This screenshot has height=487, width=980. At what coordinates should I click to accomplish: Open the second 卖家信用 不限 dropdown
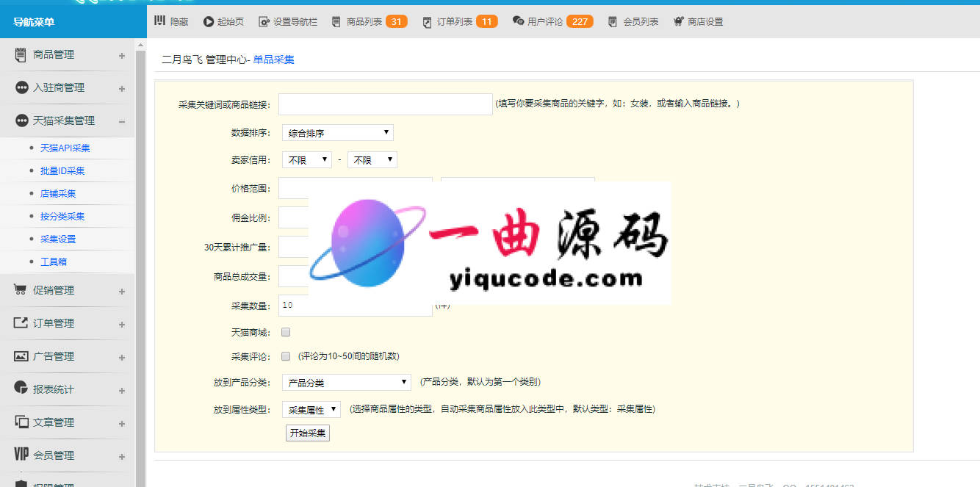372,159
